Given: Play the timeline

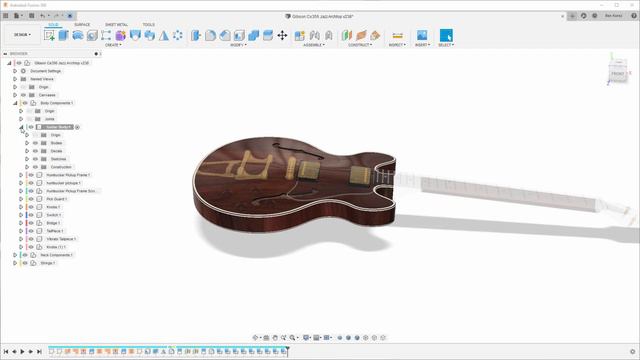Looking at the screenshot, I should 22,351.
